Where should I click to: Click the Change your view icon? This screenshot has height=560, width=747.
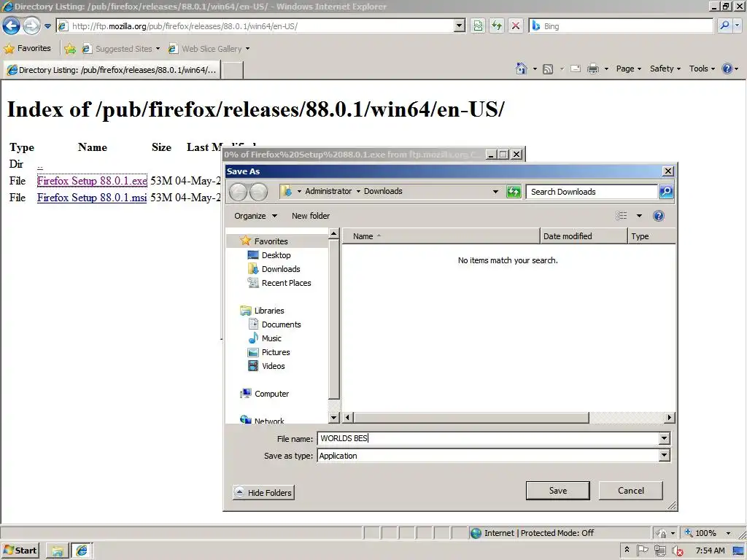pyautogui.click(x=622, y=216)
